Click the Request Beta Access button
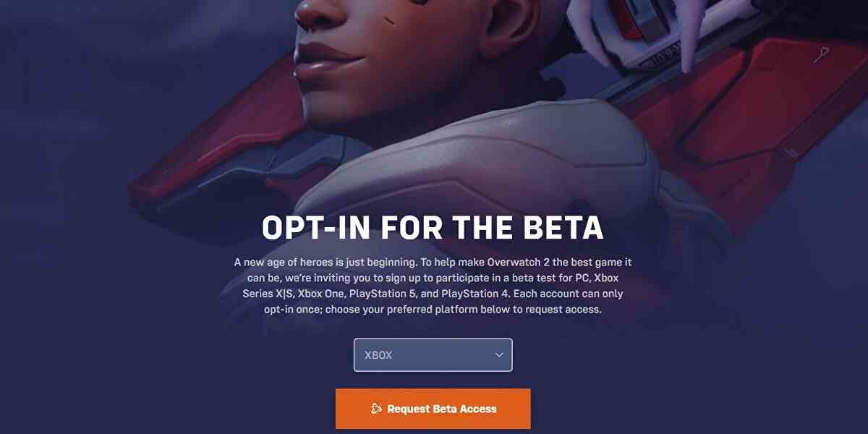 (433, 409)
